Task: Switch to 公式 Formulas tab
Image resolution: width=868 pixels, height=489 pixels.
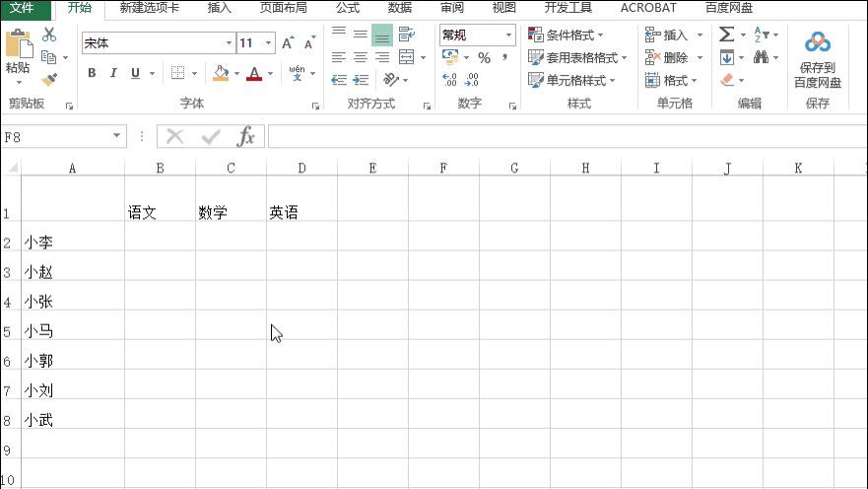Action: pyautogui.click(x=348, y=8)
